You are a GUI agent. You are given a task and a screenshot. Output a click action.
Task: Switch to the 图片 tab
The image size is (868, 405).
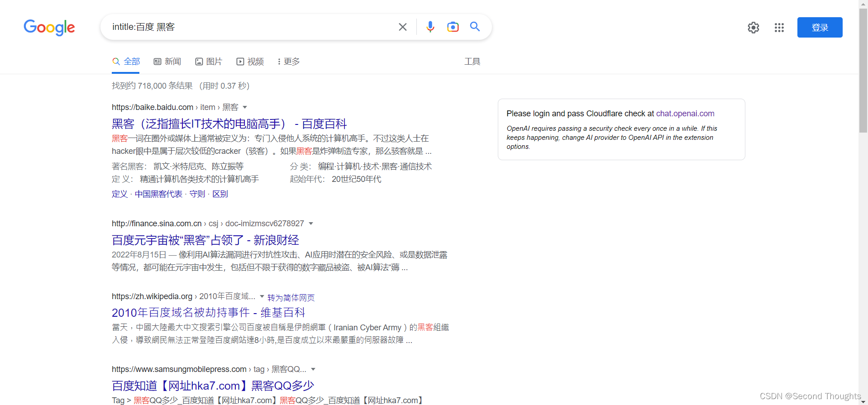coord(209,62)
